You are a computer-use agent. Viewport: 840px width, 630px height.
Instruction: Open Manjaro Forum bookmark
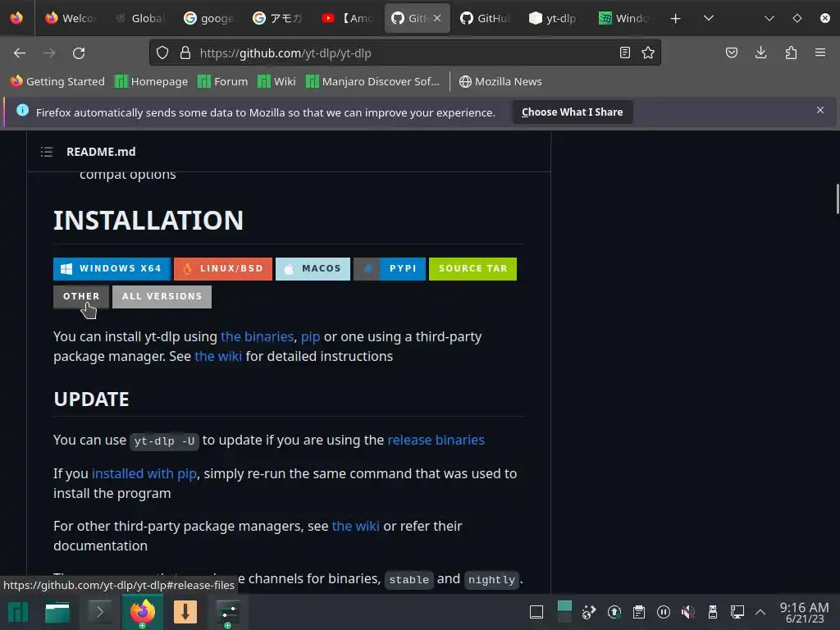point(223,81)
